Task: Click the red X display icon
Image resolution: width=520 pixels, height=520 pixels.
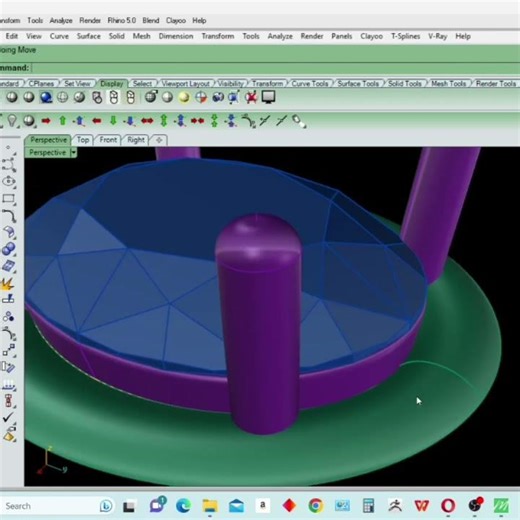Action: pyautogui.click(x=251, y=97)
